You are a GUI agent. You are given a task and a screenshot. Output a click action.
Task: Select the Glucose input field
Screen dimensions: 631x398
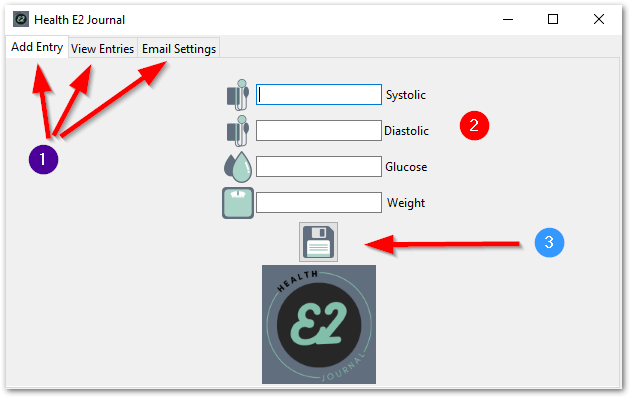(x=319, y=167)
